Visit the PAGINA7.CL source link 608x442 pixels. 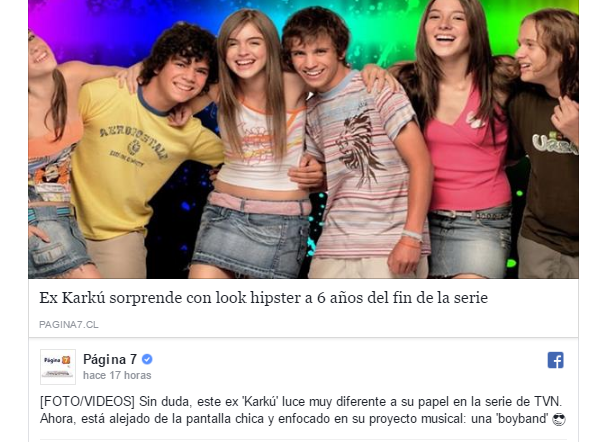coord(69,325)
